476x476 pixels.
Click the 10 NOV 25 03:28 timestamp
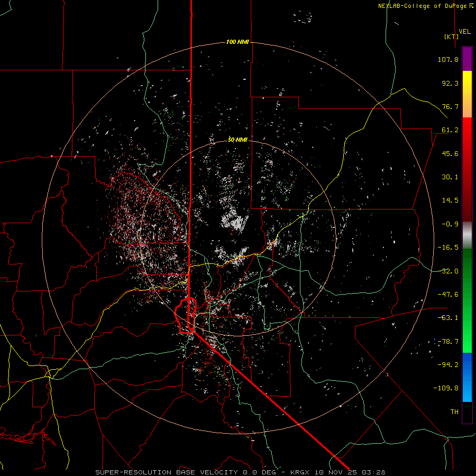coord(349,472)
